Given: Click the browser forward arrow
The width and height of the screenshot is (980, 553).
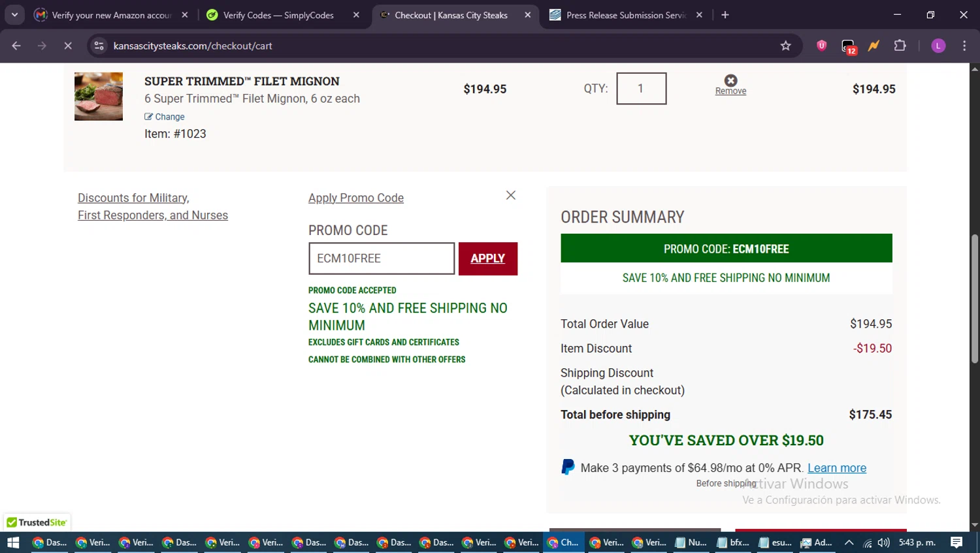Looking at the screenshot, I should pos(42,46).
